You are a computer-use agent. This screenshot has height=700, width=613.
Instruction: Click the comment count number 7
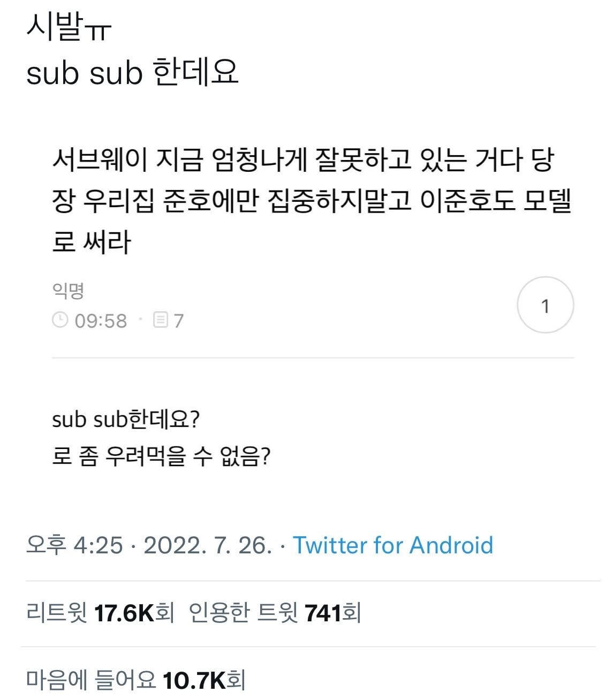[x=179, y=321]
